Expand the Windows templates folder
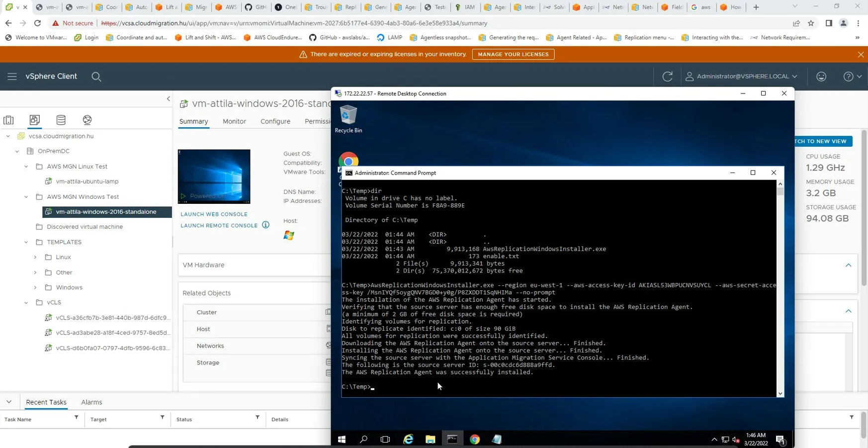The width and height of the screenshot is (868, 448). (35, 287)
